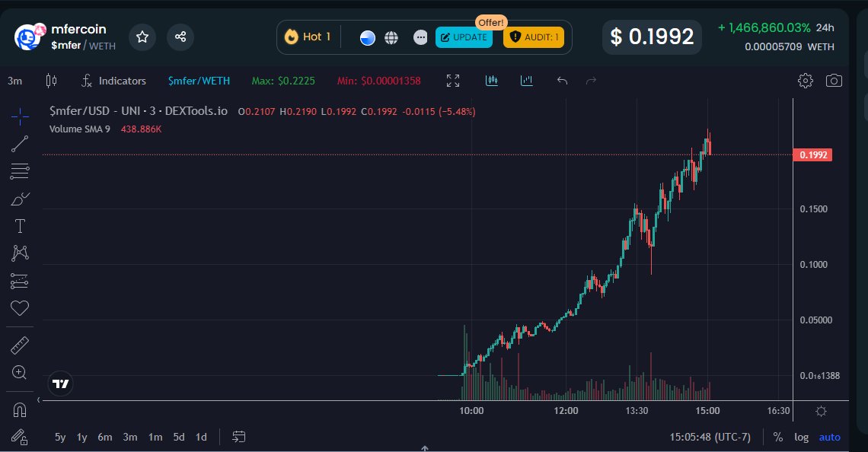The width and height of the screenshot is (868, 452).
Task: Open the Indicators menu
Action: point(113,81)
